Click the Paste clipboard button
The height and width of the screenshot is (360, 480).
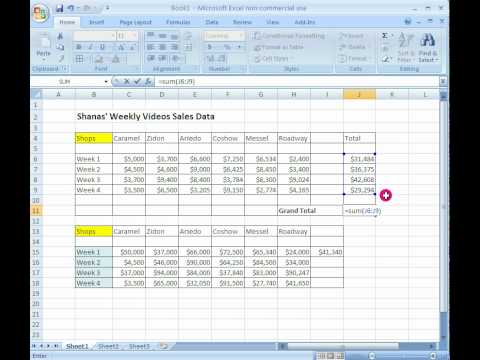[44, 47]
